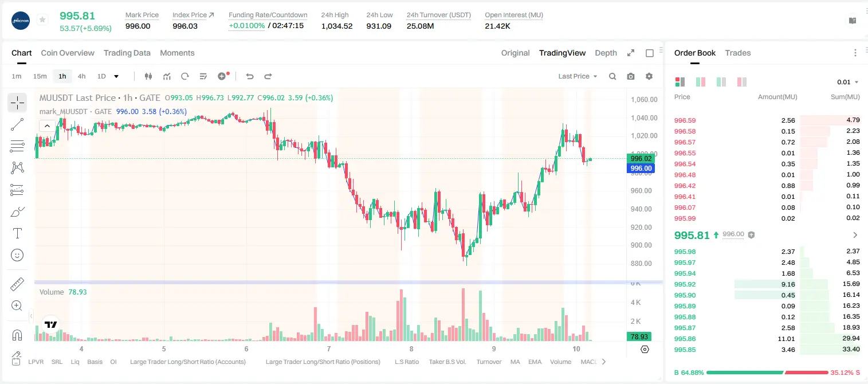Open chart settings gear icon

click(649, 76)
